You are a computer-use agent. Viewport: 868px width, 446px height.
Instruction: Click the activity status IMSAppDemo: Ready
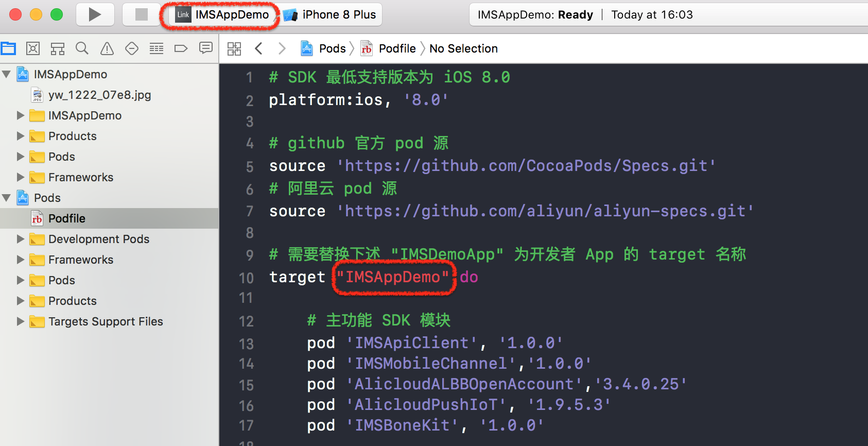pos(535,14)
